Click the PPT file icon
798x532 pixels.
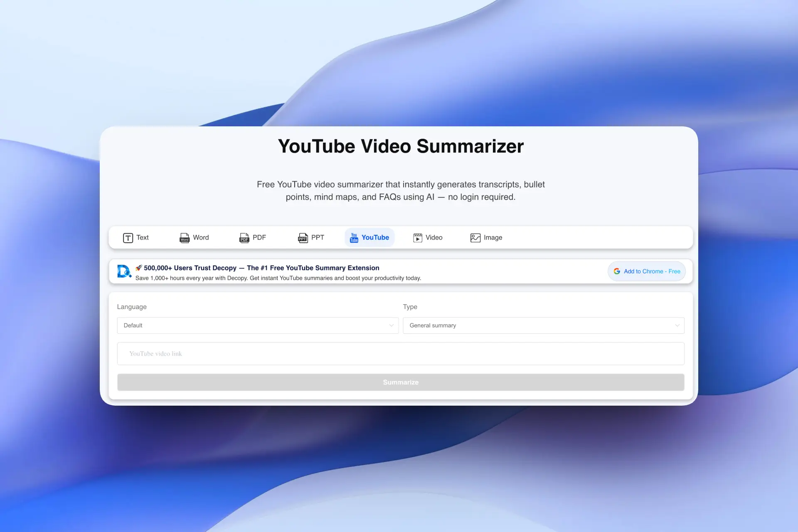coord(303,238)
